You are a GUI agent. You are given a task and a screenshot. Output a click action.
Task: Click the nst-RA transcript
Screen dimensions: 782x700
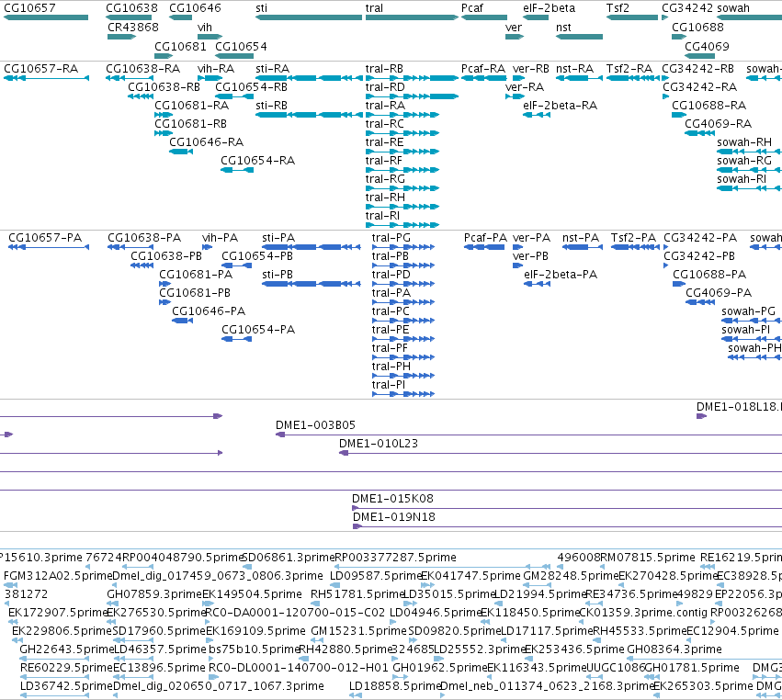[x=579, y=78]
